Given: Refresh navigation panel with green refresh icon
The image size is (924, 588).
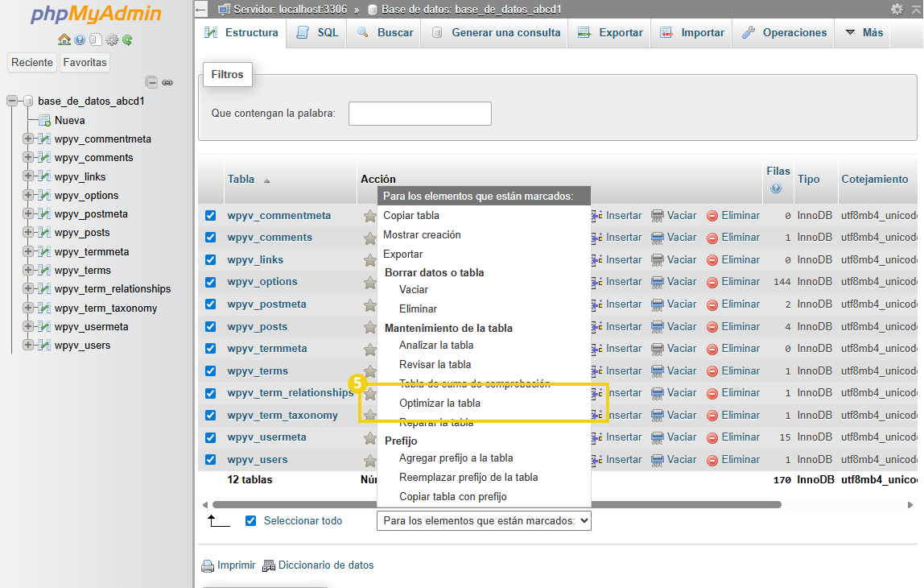Looking at the screenshot, I should pyautogui.click(x=127, y=39).
